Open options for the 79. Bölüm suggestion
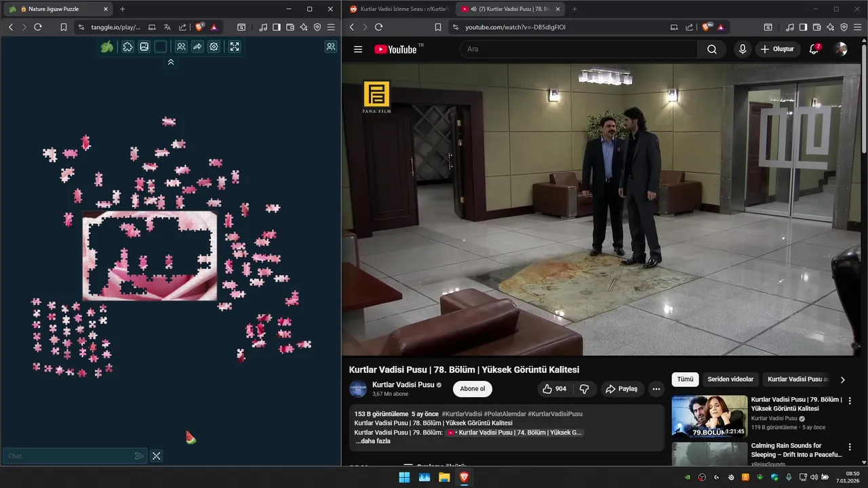This screenshot has width=868, height=488. (850, 401)
